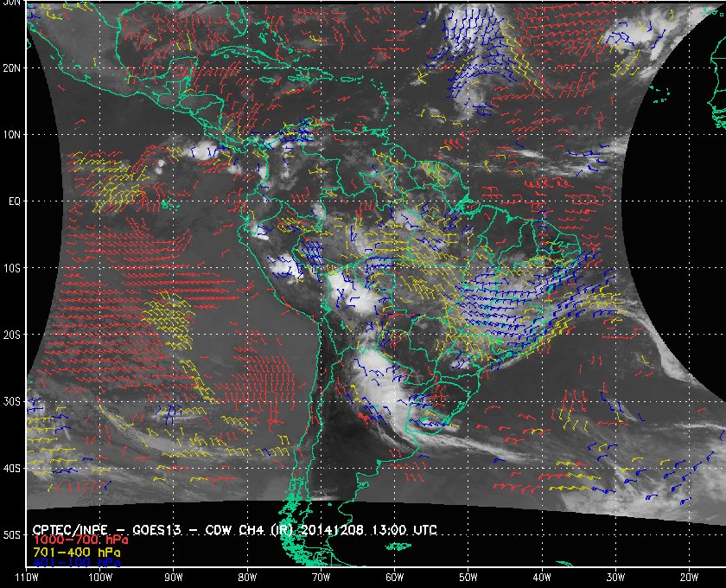Select the CPTEC/INPE text in the caption
The image size is (726, 588).
(x=70, y=530)
